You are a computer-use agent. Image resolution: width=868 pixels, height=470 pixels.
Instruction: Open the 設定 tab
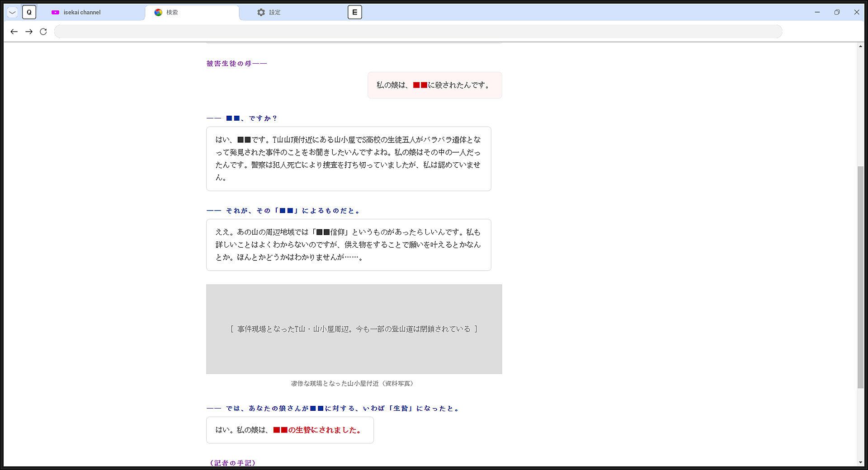coord(289,12)
